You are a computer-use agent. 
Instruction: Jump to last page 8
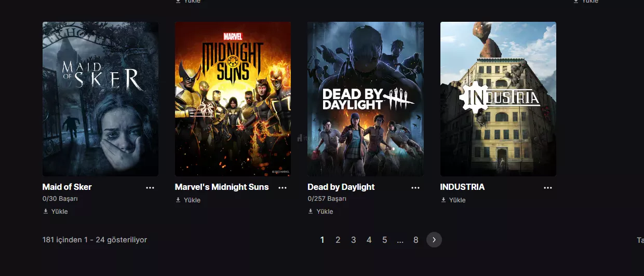coord(416,240)
